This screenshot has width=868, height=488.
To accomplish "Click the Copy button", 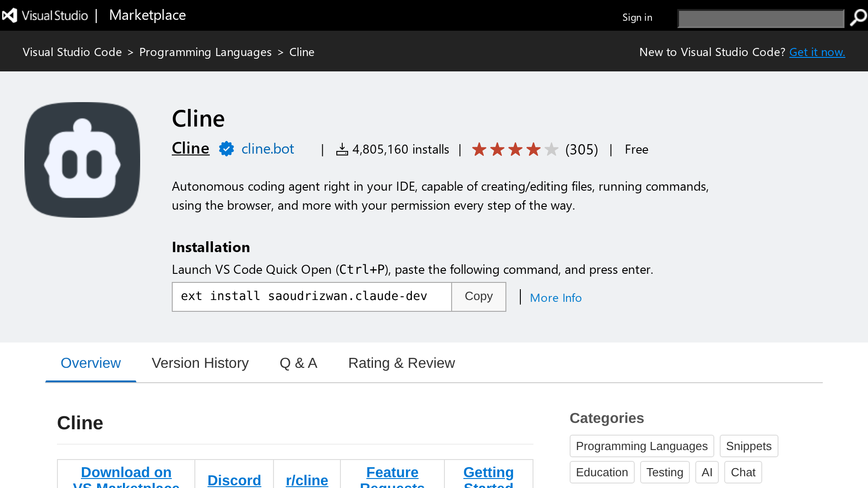I will (x=479, y=297).
